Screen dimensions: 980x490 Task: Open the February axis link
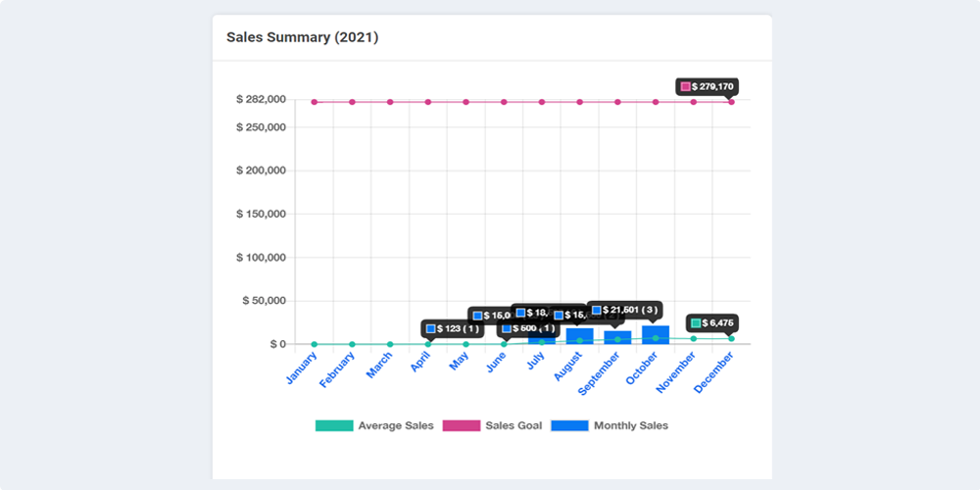pos(337,370)
